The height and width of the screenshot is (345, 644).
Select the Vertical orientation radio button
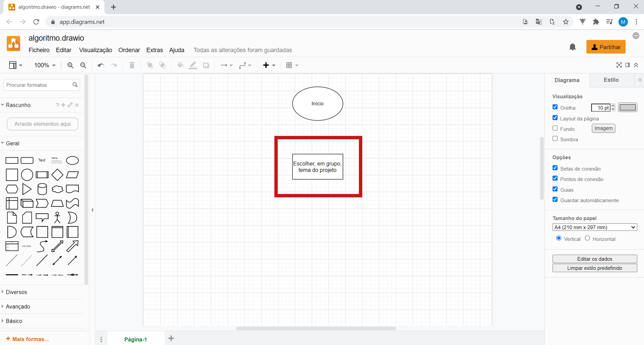tap(559, 238)
